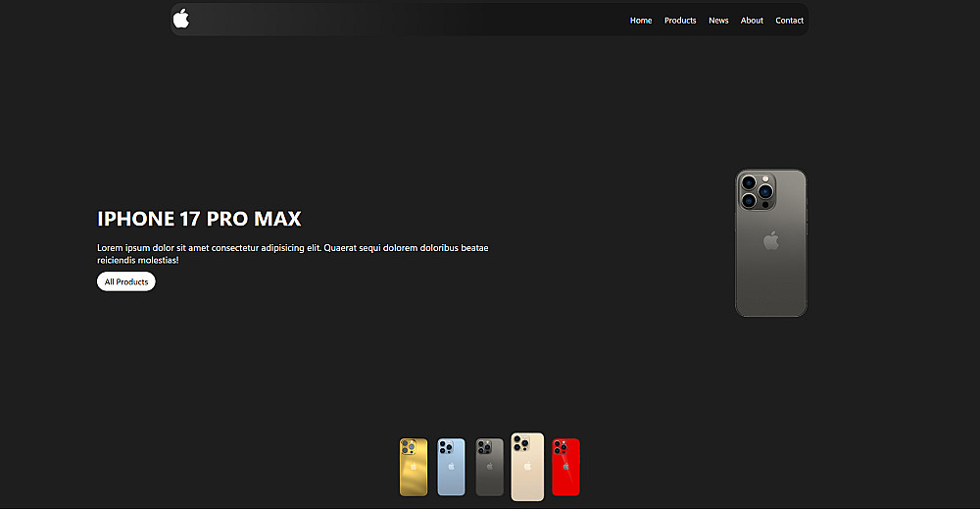Select the graphite iPhone thumbnail
The image size is (980, 509).
(489, 467)
